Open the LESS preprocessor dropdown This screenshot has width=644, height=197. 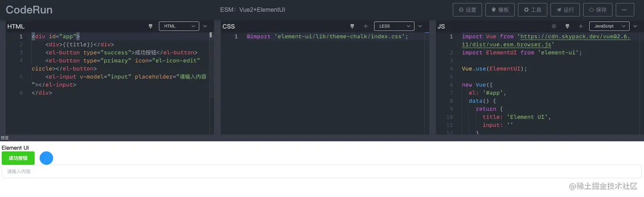[394, 26]
